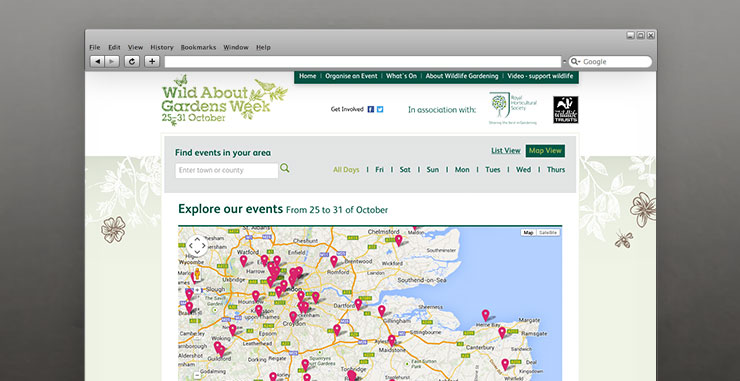This screenshot has width=740, height=381.
Task: Click the event pin near Gillingham
Action: 381,311
